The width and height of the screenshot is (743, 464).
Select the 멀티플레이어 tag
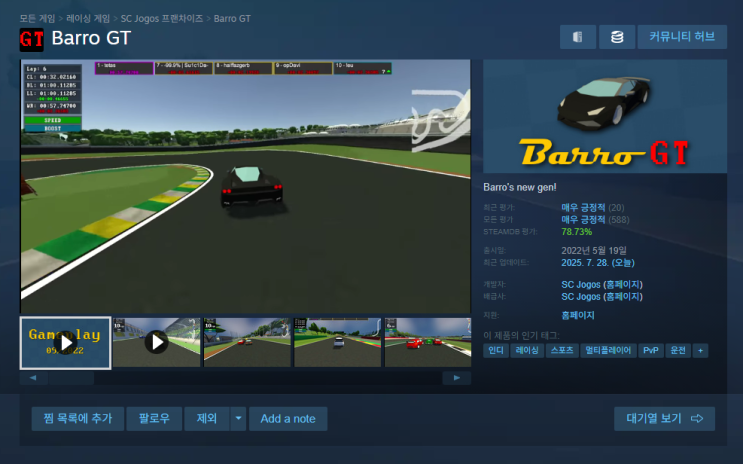coord(608,350)
